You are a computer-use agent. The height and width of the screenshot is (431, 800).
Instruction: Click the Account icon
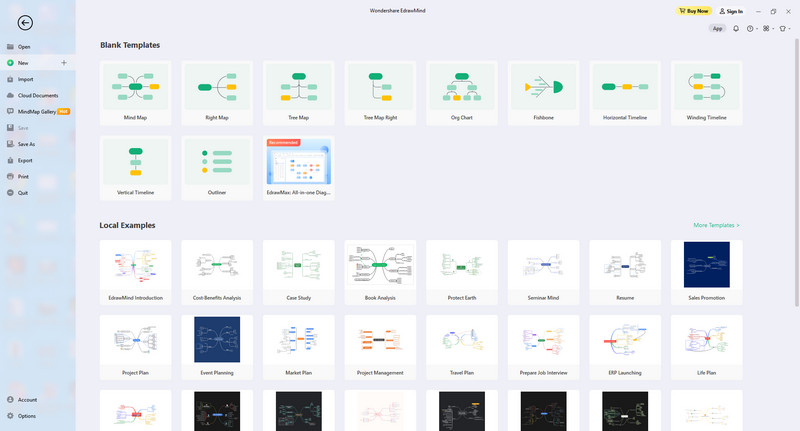[x=10, y=399]
